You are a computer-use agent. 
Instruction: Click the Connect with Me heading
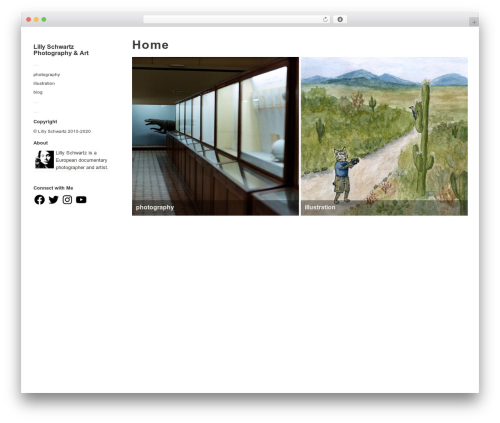[x=53, y=188]
